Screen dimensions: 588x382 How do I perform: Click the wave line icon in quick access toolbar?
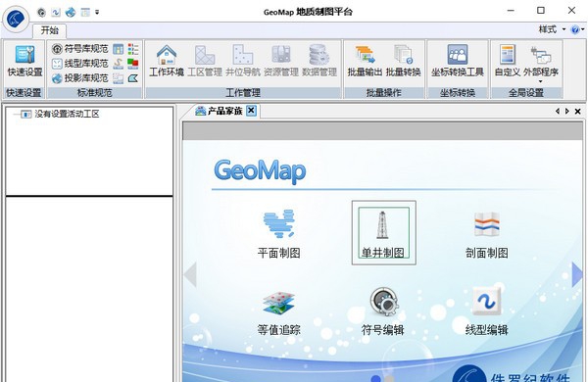click(x=56, y=13)
